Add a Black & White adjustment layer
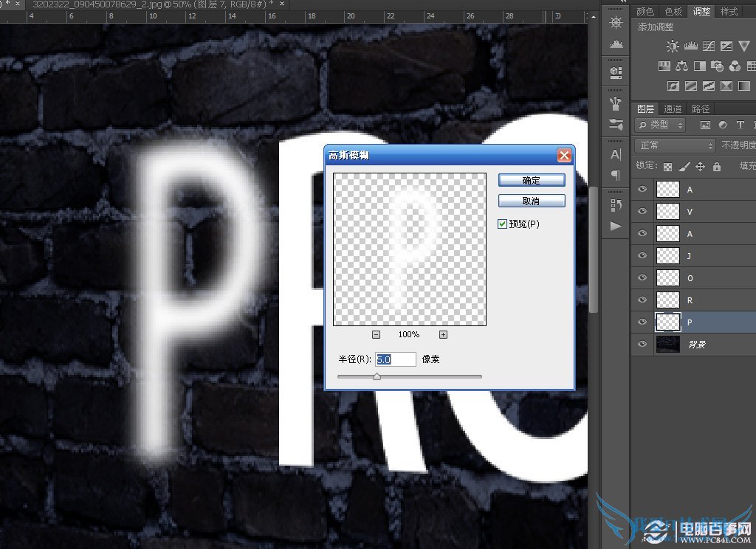The height and width of the screenshot is (549, 756). point(700,66)
